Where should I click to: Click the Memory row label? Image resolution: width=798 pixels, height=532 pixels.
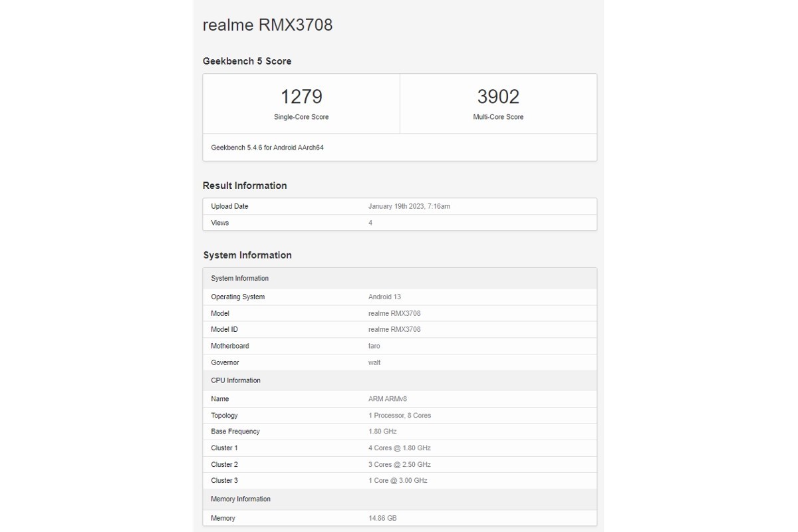tap(223, 518)
